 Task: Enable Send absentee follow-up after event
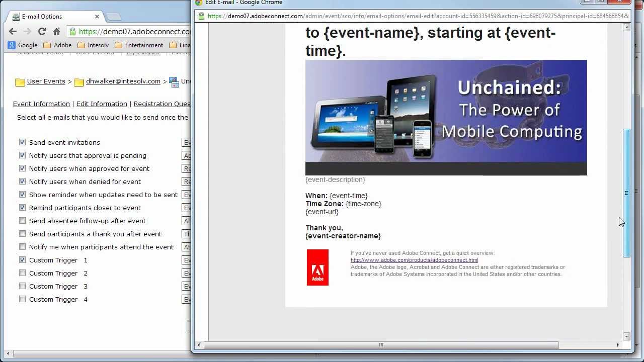point(22,221)
